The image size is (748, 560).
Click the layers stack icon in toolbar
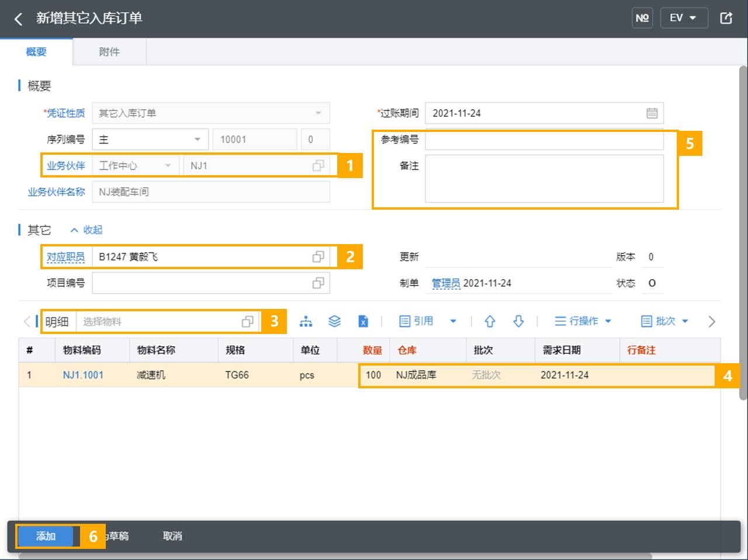click(334, 322)
